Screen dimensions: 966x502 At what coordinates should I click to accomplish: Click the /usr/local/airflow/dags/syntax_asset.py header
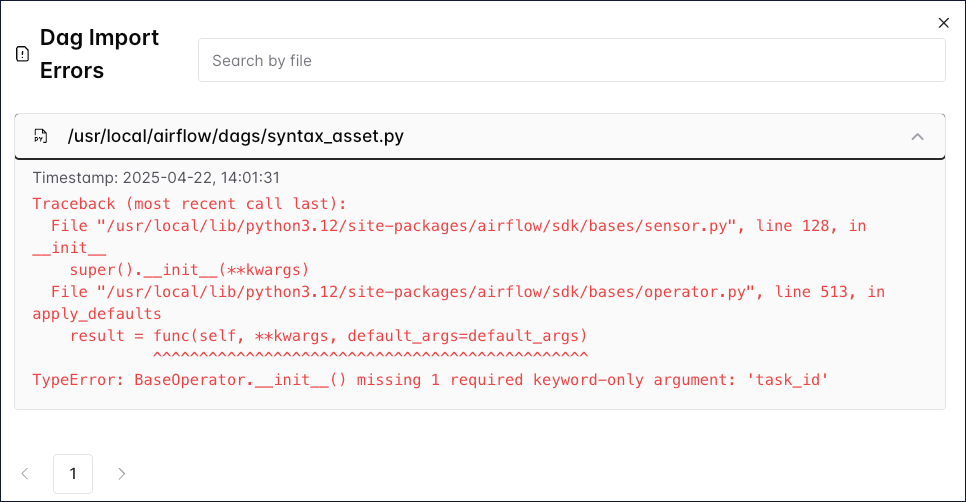click(x=236, y=136)
